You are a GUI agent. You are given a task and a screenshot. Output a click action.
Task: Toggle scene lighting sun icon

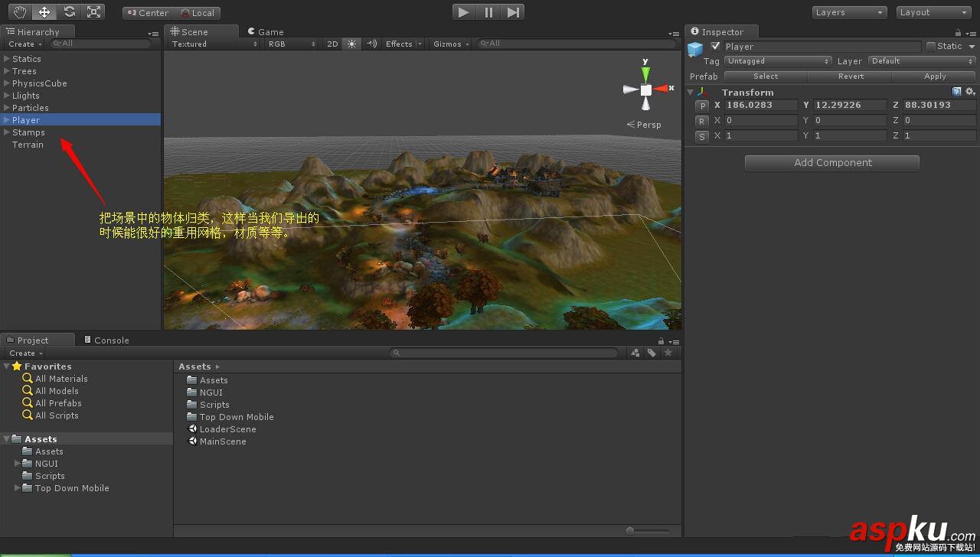351,44
